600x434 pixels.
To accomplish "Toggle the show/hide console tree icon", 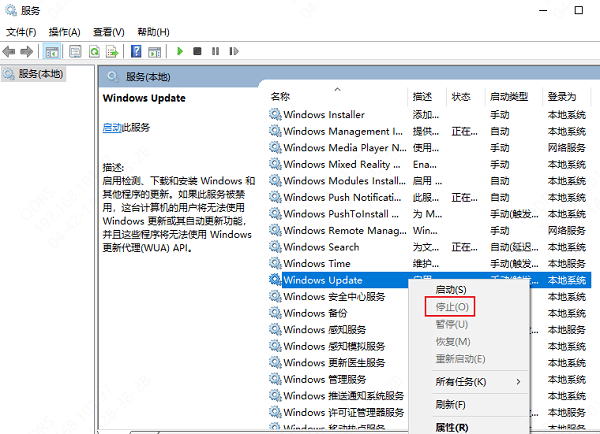I will [x=50, y=51].
